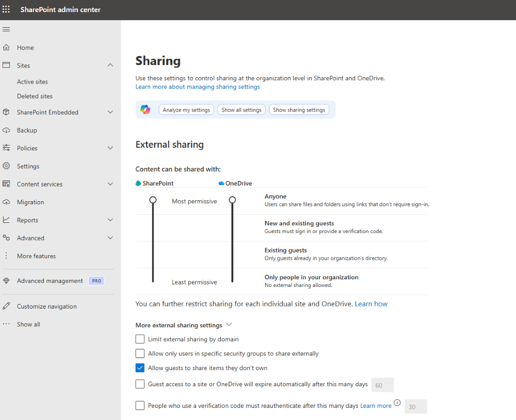Image resolution: width=516 pixels, height=420 pixels.
Task: Collapse the navigation pane hamburger icon
Action: tap(6, 29)
